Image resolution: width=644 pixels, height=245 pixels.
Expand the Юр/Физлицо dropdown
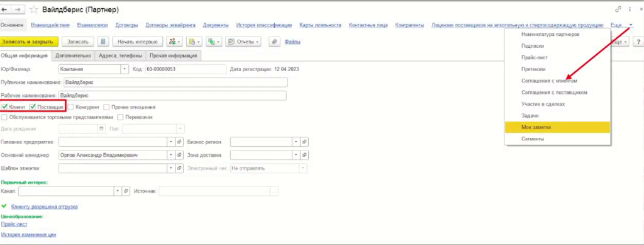click(125, 69)
